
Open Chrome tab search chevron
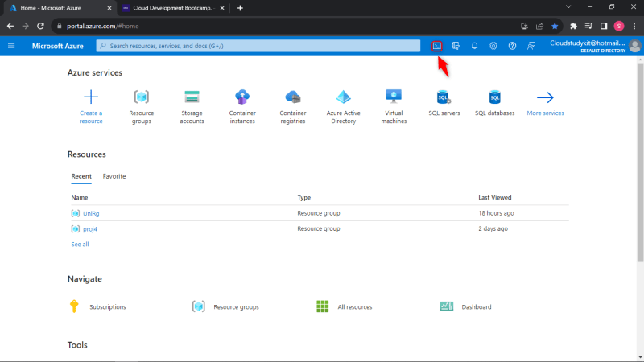pos(568,7)
